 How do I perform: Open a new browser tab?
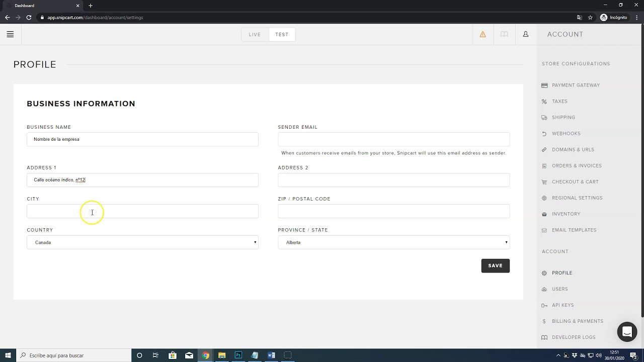pos(91,6)
